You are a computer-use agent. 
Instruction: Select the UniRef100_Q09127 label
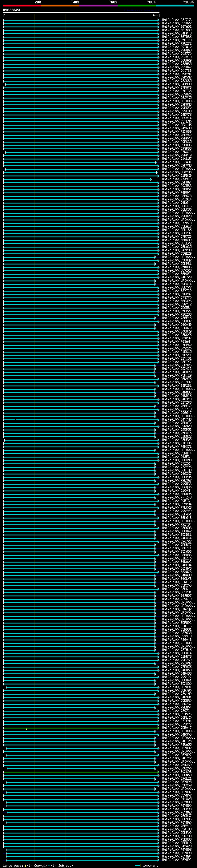point(177,677)
